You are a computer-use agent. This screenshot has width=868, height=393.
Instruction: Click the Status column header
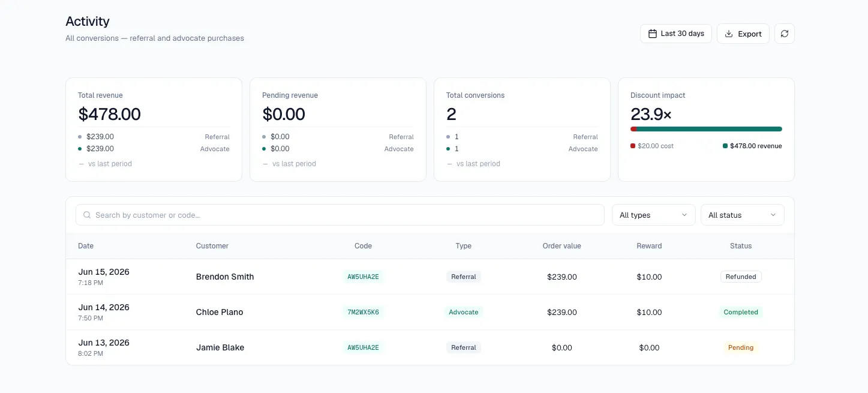click(741, 246)
